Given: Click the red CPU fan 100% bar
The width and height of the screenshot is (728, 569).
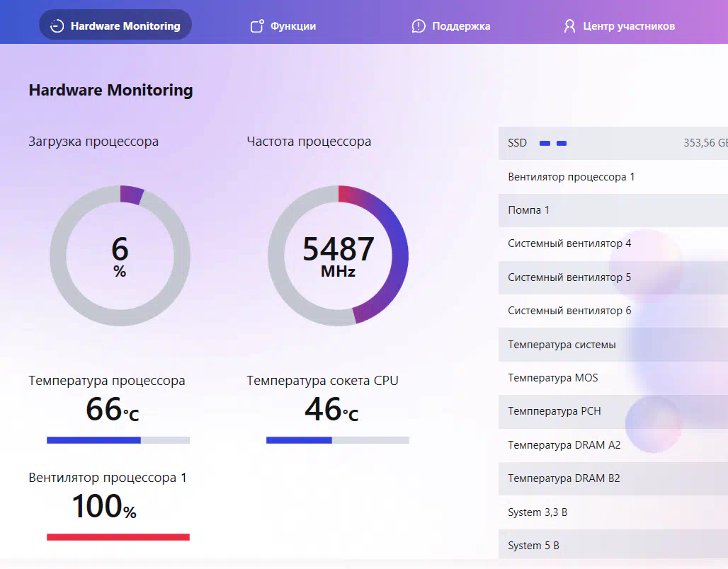Looking at the screenshot, I should click(x=118, y=537).
